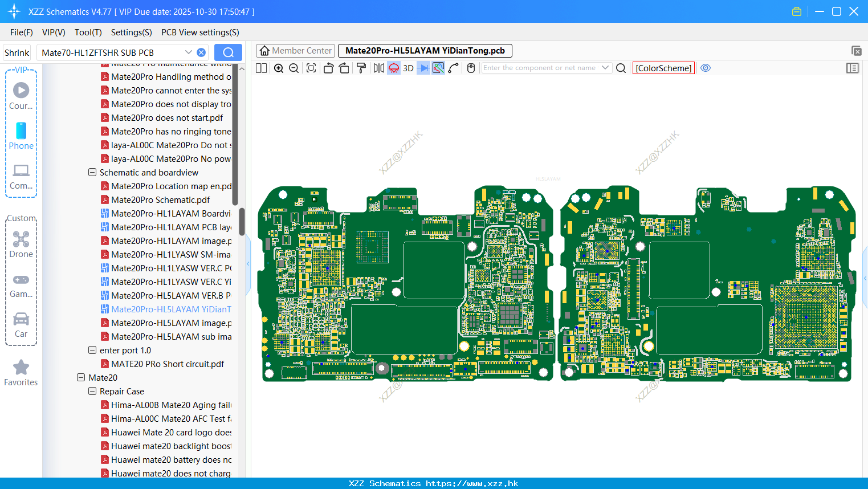Collapse the enter port 1.0 folder

(92, 350)
